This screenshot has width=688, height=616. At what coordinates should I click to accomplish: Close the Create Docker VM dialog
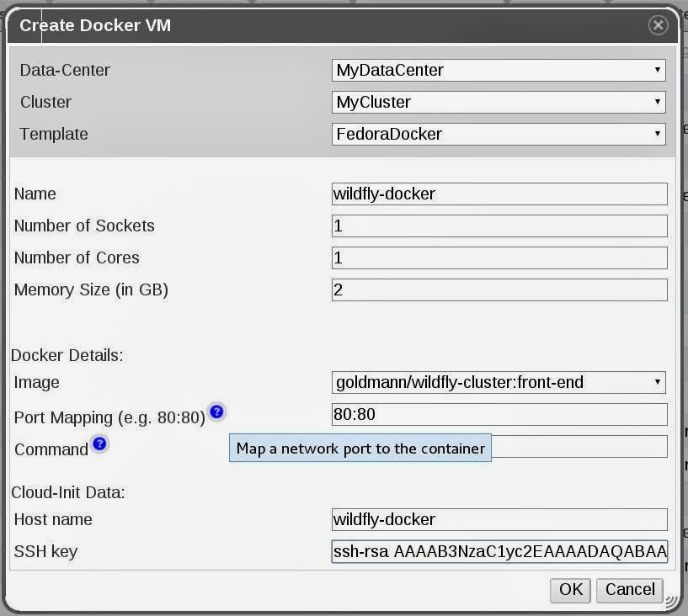(658, 25)
